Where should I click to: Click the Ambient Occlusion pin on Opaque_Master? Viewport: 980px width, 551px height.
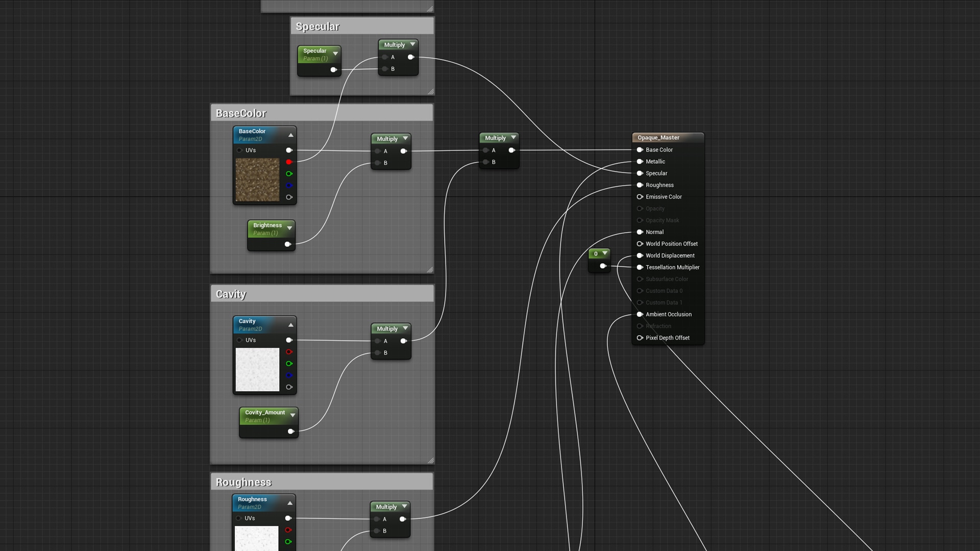640,314
